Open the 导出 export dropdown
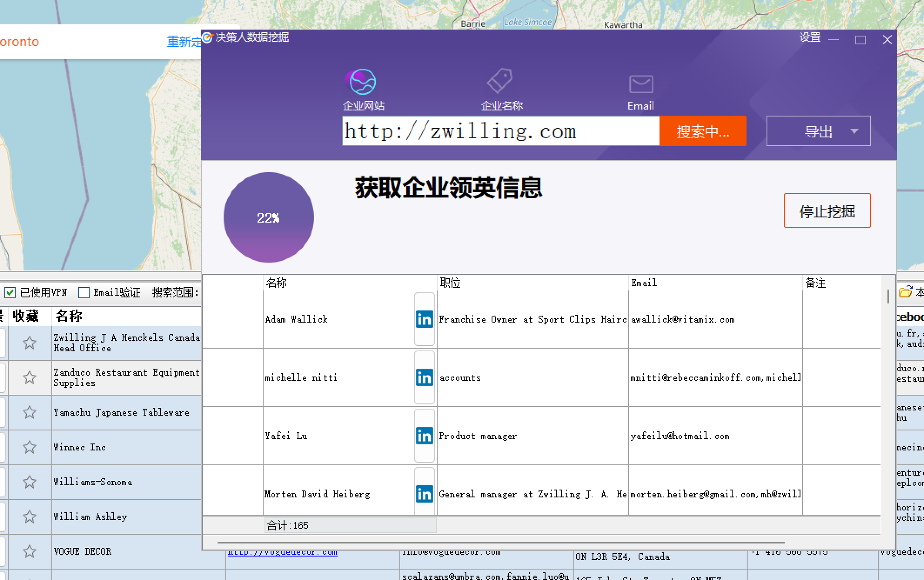The image size is (924, 580). click(x=818, y=131)
